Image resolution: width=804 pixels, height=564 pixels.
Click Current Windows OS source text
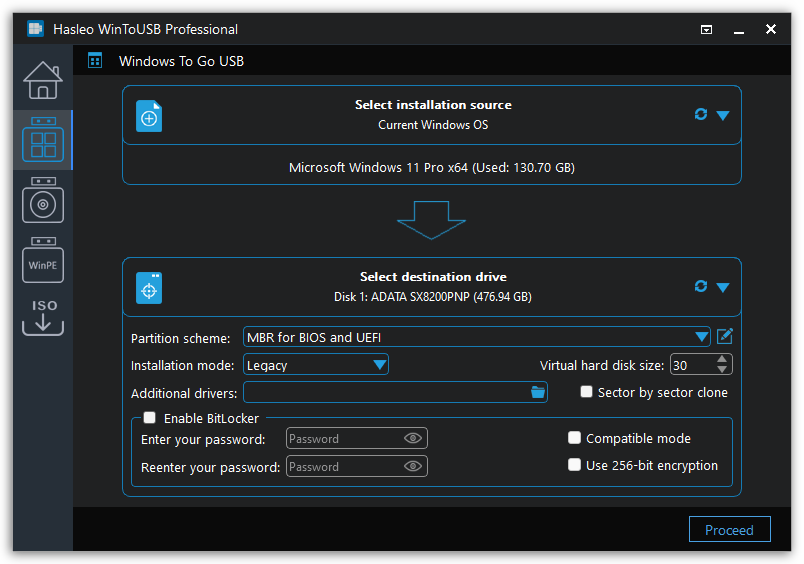coord(433,125)
